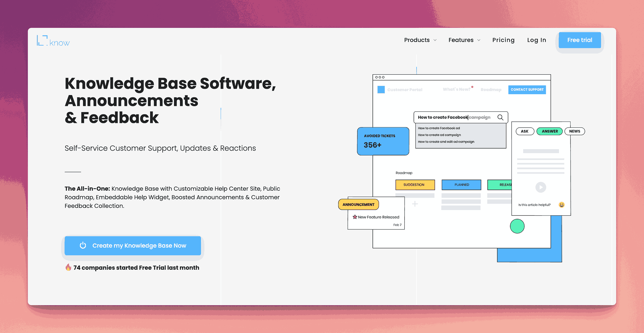
Task: Click the ANNOUNCEMENT badge
Action: [x=359, y=204]
